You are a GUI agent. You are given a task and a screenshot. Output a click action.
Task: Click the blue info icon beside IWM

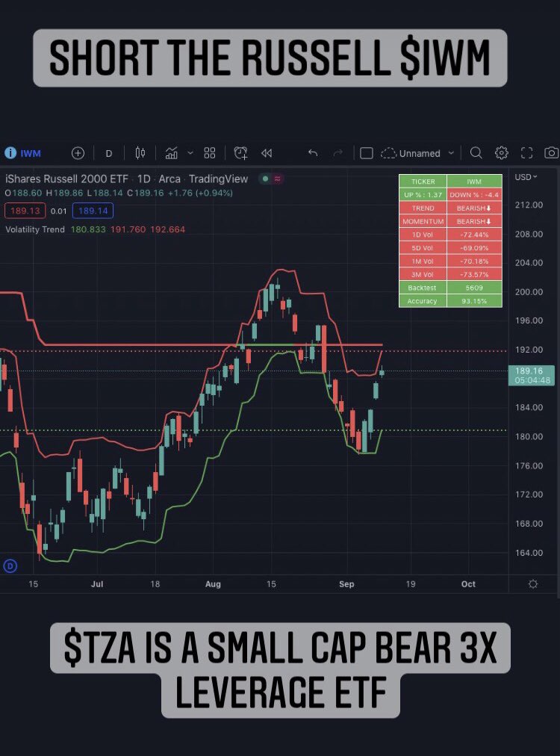coord(10,153)
